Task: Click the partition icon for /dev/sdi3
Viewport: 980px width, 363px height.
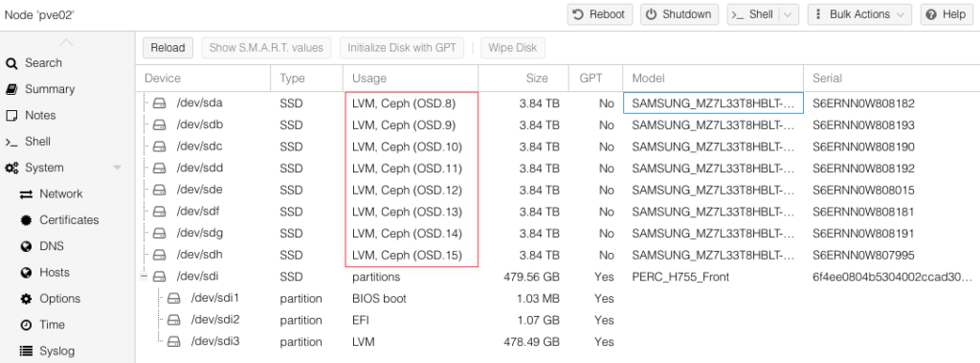Action: (174, 342)
